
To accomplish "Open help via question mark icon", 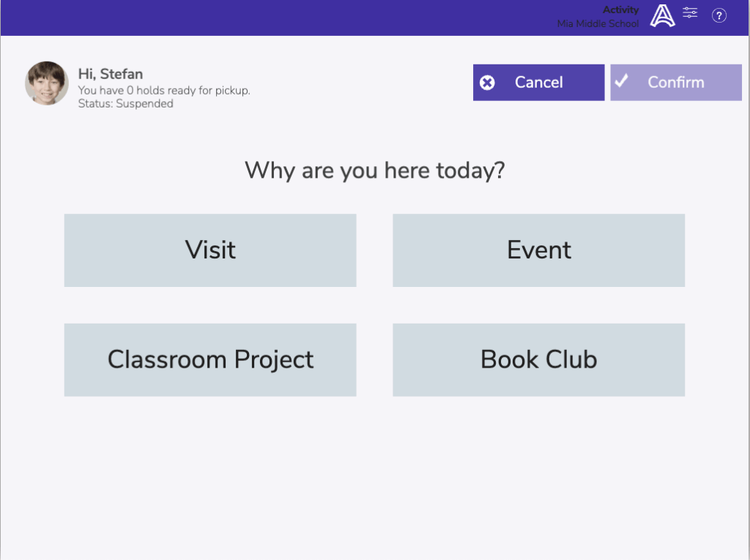I will [719, 15].
